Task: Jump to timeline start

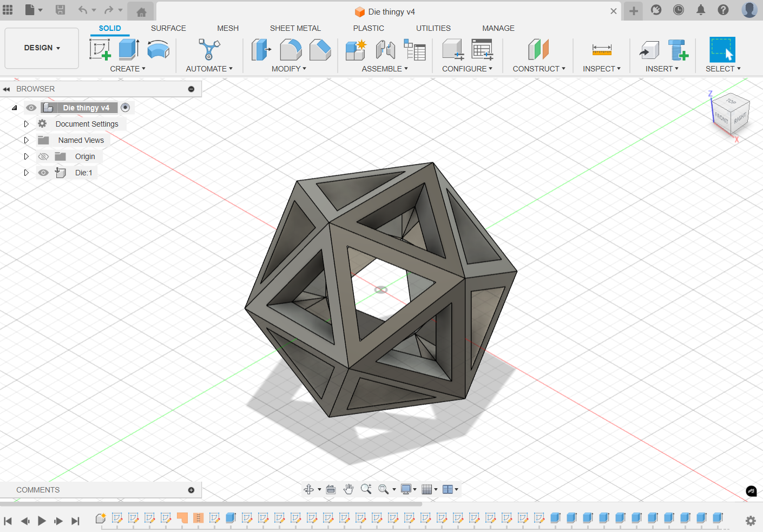Action: [x=8, y=521]
